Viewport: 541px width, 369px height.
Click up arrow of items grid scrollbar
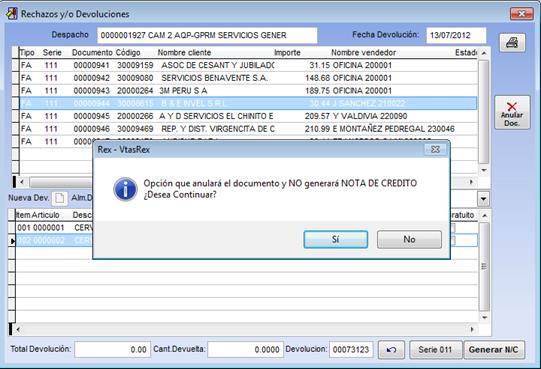click(484, 216)
